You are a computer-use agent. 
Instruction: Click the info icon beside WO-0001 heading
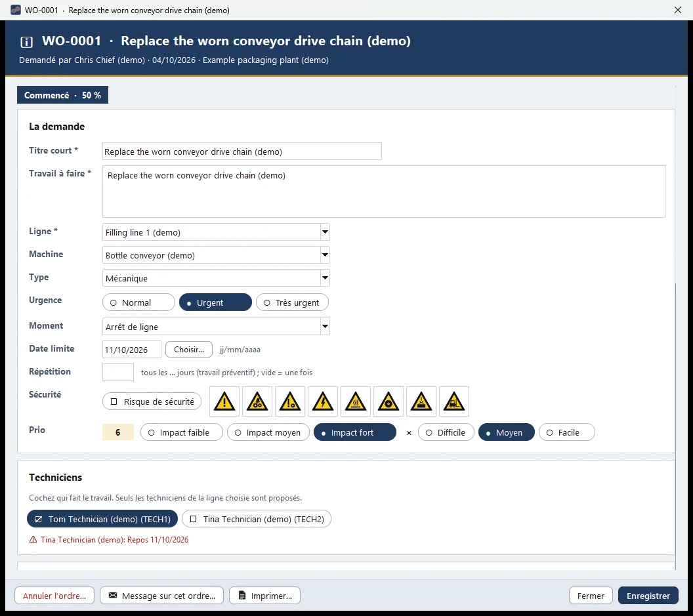click(x=26, y=42)
